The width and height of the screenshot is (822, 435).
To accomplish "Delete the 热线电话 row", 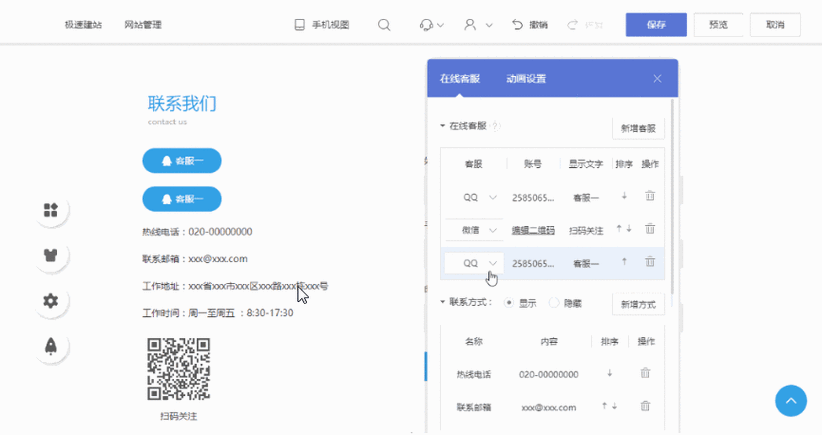I will tap(645, 373).
